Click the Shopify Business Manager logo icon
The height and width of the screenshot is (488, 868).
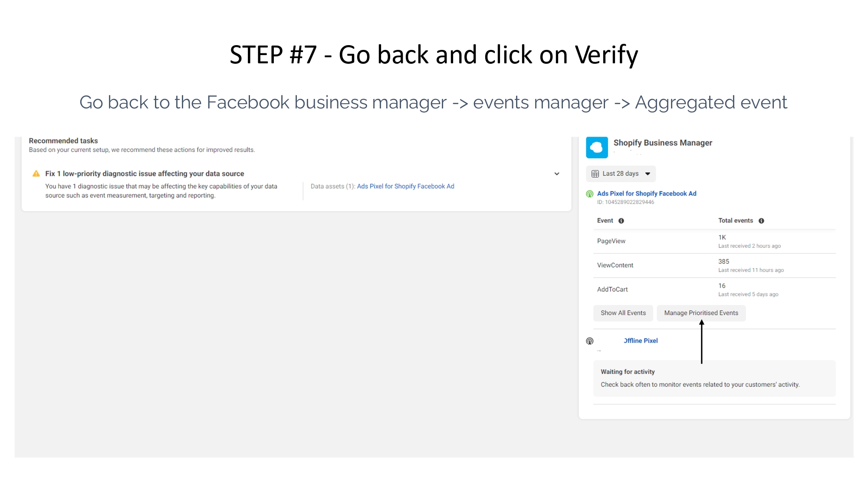point(597,147)
